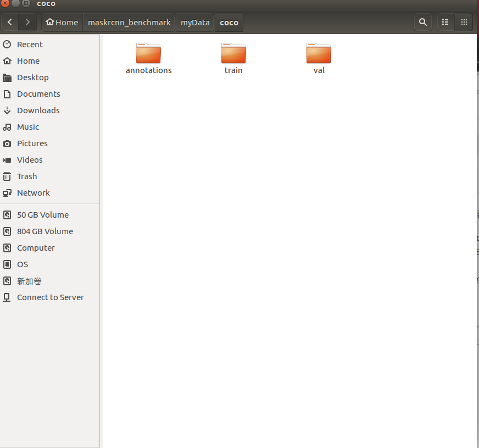
Task: Open Home in the sidebar
Action: 50,61
